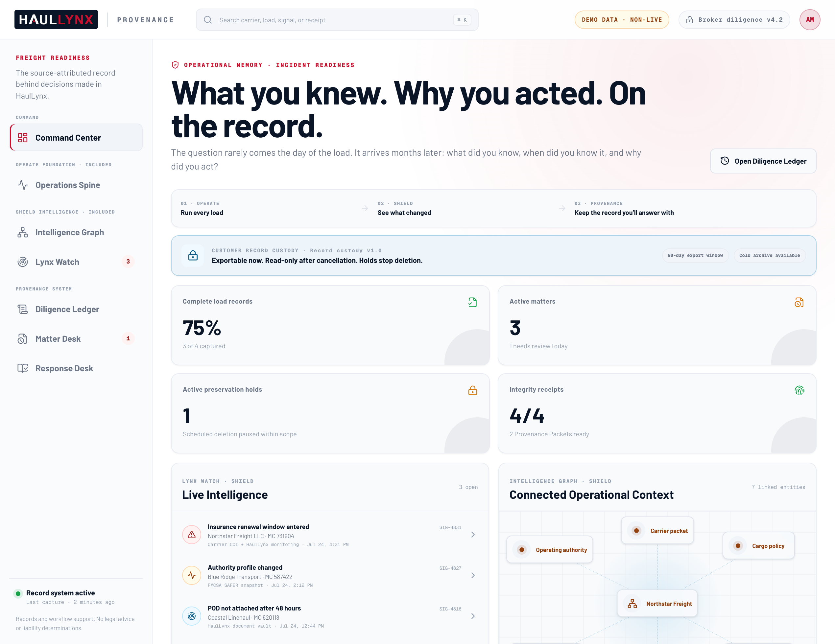835x644 pixels.
Task: Expand the Authority profile changed signal
Action: (x=473, y=575)
